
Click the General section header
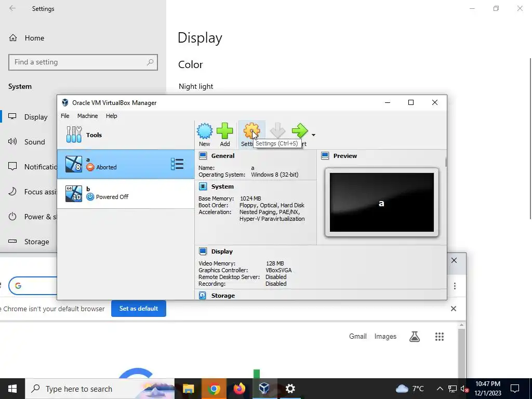tap(222, 156)
